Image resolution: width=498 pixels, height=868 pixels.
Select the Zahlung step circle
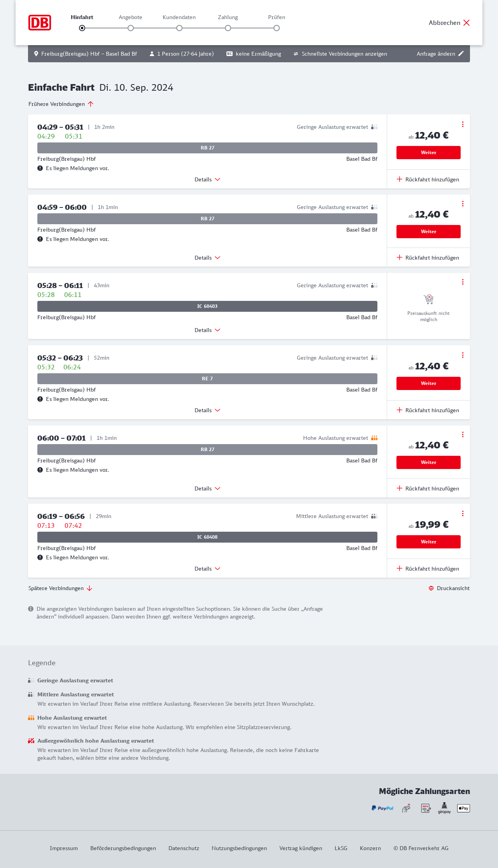click(x=228, y=28)
